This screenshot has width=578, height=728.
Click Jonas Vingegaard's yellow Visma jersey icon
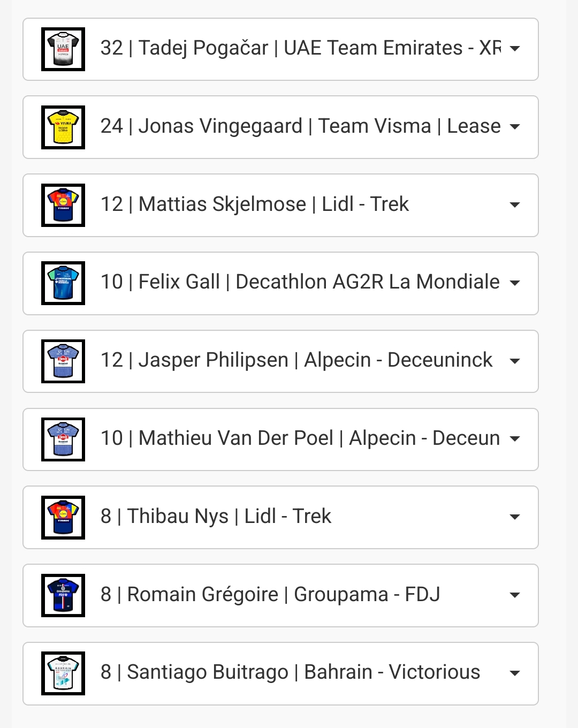click(x=63, y=127)
